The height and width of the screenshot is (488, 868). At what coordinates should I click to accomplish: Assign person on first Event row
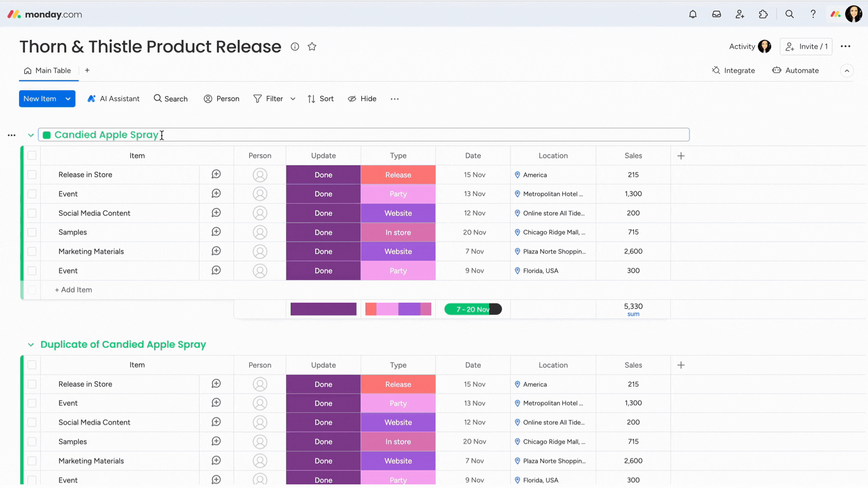[260, 194]
